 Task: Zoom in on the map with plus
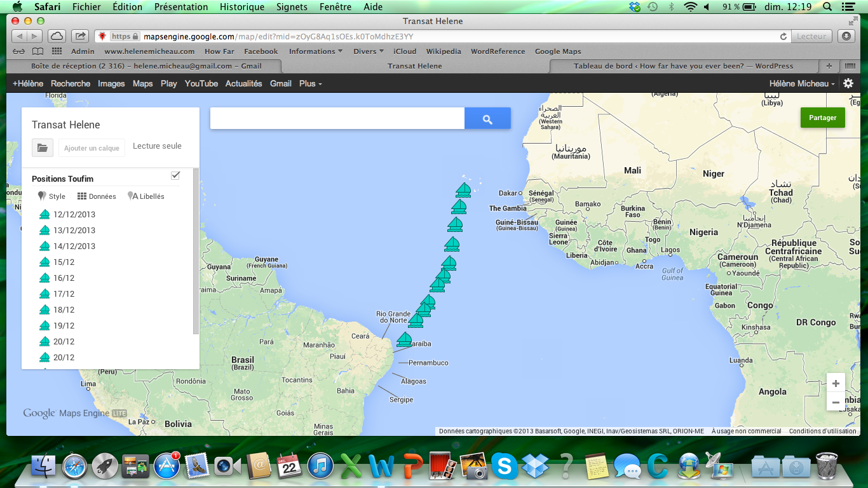coord(836,383)
